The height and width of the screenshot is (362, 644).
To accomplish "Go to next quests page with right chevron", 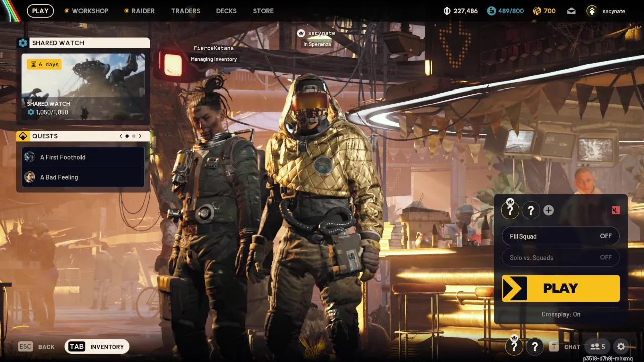I will click(x=140, y=136).
